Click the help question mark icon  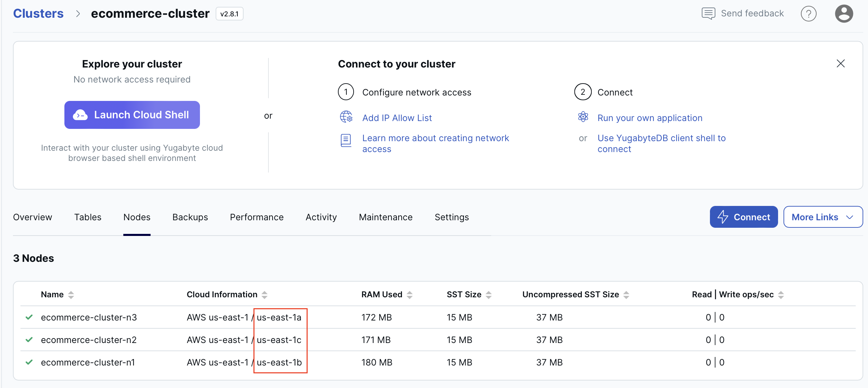(809, 13)
